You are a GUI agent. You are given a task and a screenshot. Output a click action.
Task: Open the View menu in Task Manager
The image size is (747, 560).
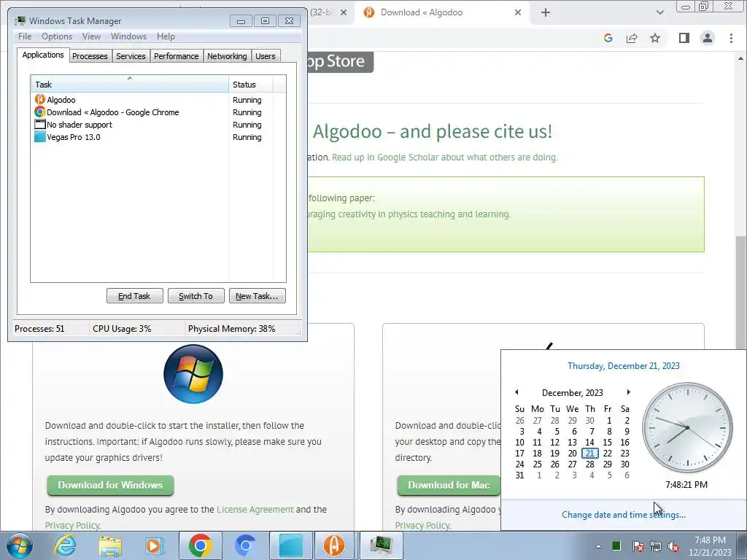pos(91,36)
